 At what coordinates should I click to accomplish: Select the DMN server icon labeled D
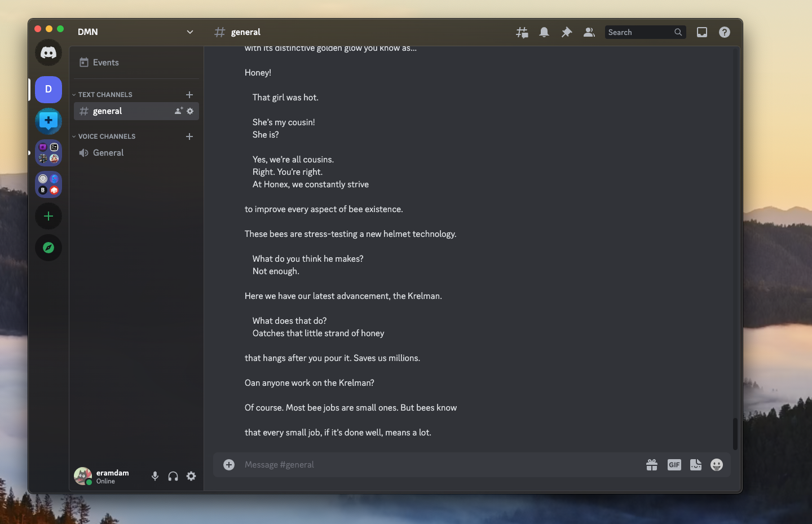[48, 90]
